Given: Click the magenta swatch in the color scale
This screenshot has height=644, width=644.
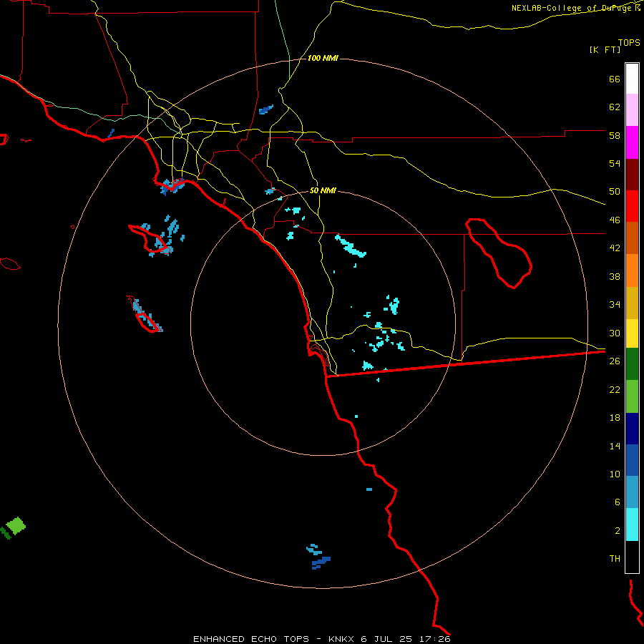Looking at the screenshot, I should 632,142.
